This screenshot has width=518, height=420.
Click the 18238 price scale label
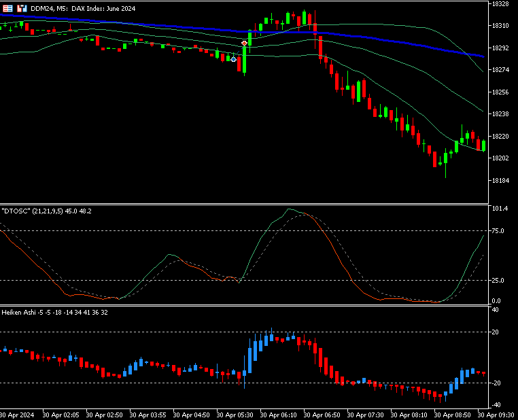[500, 114]
